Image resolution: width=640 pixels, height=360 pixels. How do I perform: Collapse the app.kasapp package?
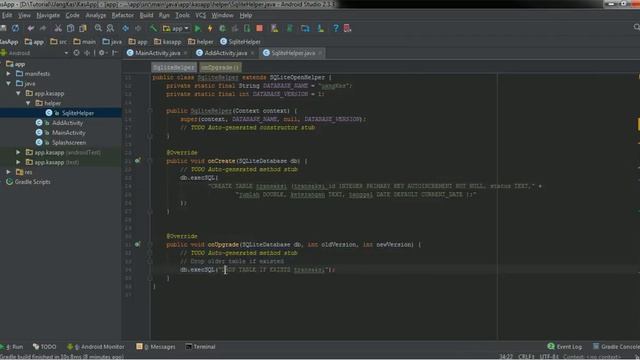point(18,93)
